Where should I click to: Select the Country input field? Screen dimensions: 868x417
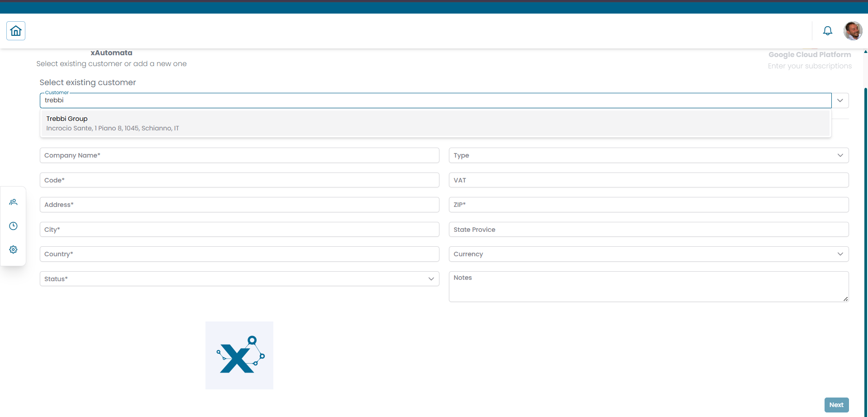(239, 254)
